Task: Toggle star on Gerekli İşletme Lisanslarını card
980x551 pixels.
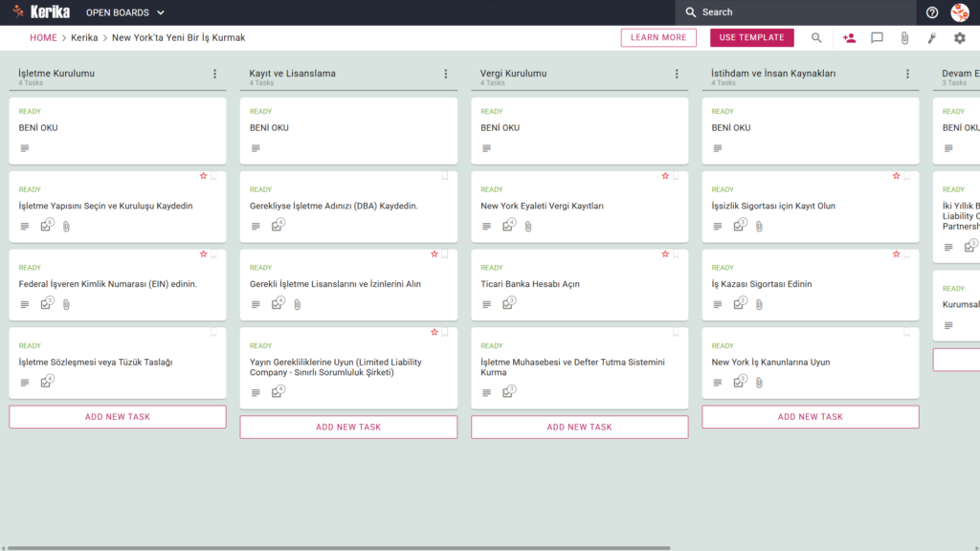Action: point(434,254)
